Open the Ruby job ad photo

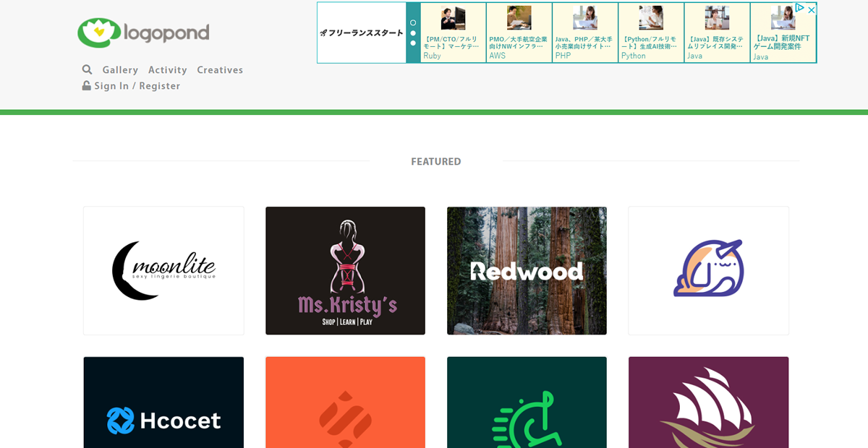[x=453, y=18]
